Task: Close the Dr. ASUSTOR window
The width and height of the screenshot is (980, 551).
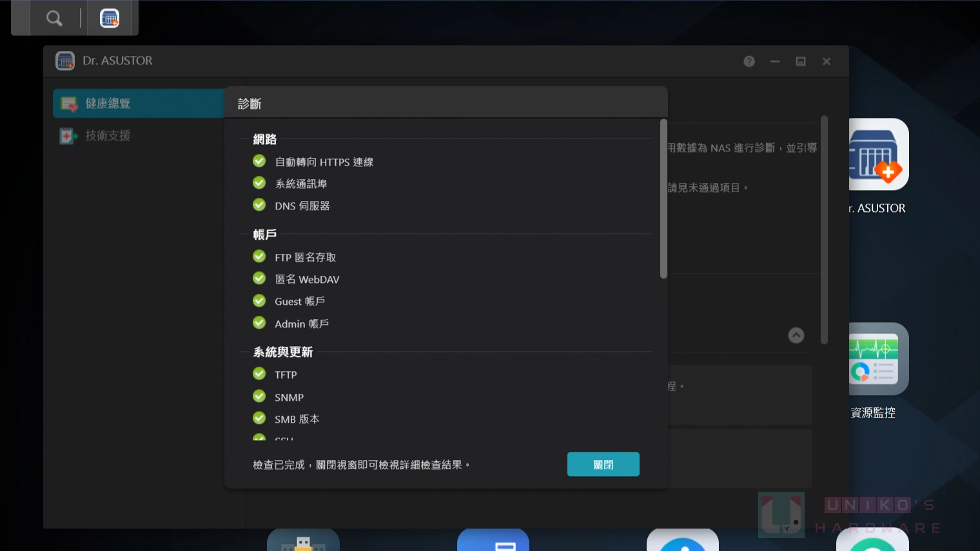Action: pos(827,61)
